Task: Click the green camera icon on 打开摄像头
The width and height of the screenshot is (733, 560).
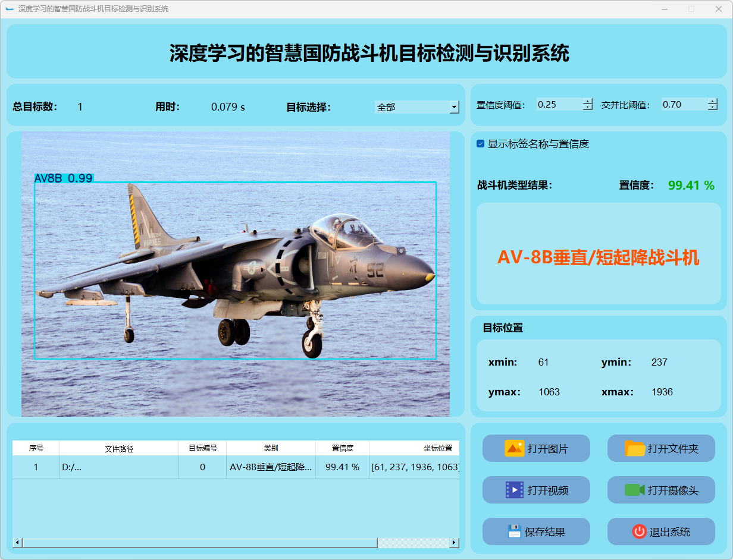Action: pos(635,490)
